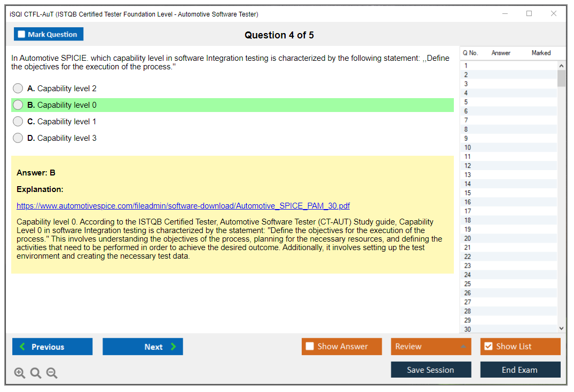Click the zoom in magnifier icon
This screenshot has width=574, height=392.
pyautogui.click(x=20, y=373)
